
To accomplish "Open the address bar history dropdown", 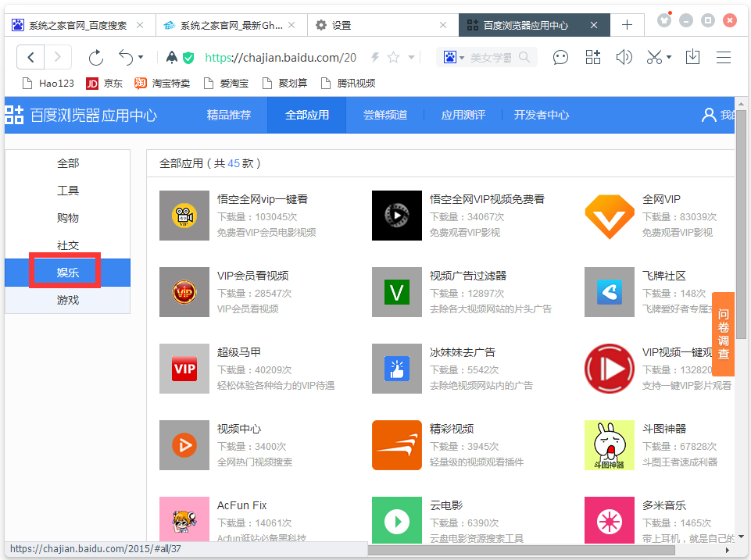I will [x=411, y=58].
